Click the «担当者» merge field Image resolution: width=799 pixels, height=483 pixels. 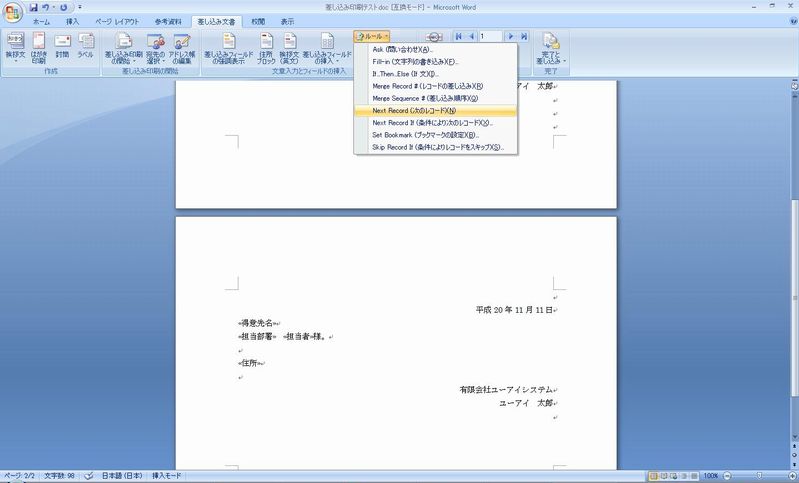point(298,336)
